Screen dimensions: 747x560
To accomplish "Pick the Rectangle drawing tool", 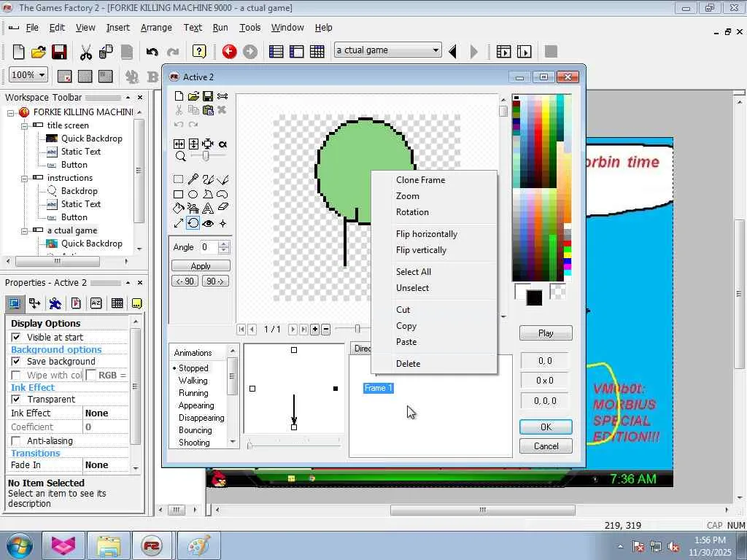I will (x=178, y=194).
